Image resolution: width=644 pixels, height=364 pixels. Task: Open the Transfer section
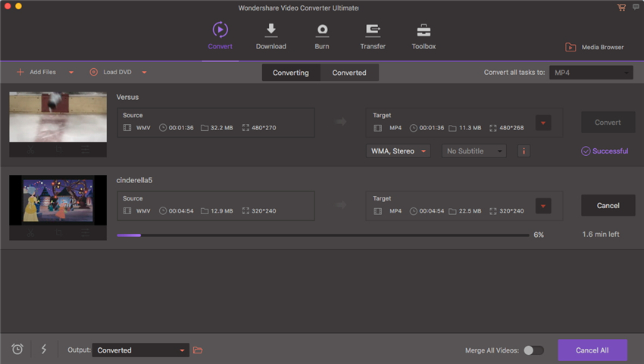[373, 36]
